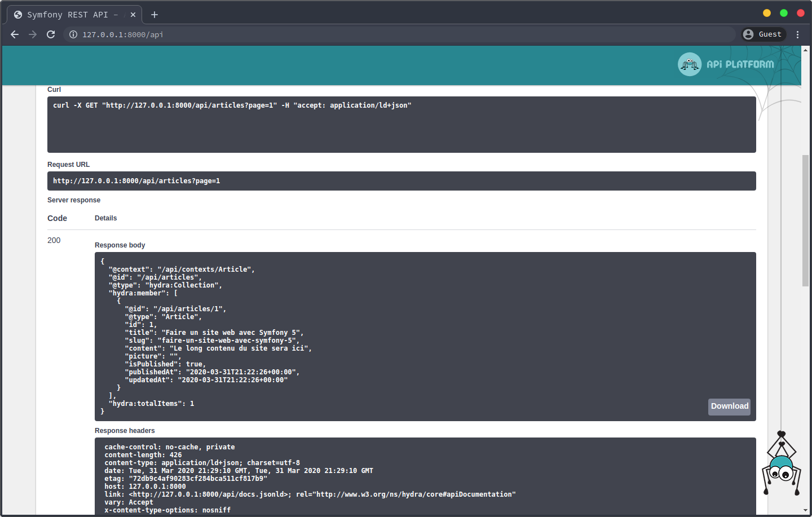
Task: Close the Symfony REST API tab
Action: [x=133, y=15]
